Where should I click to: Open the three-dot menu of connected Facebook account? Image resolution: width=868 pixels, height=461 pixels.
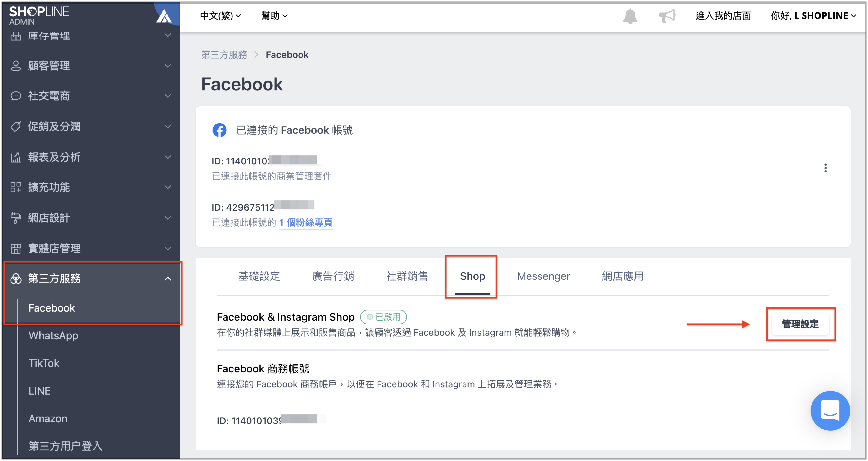click(x=825, y=168)
